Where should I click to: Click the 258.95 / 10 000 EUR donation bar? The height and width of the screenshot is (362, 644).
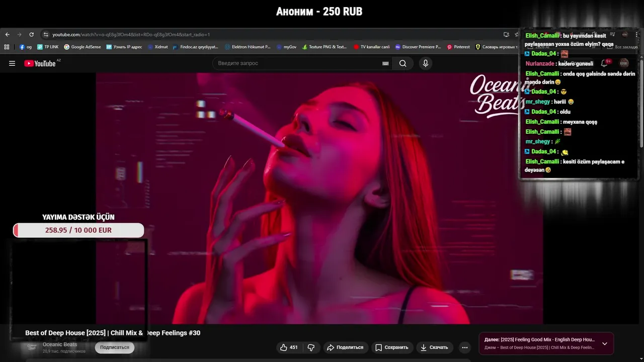78,230
